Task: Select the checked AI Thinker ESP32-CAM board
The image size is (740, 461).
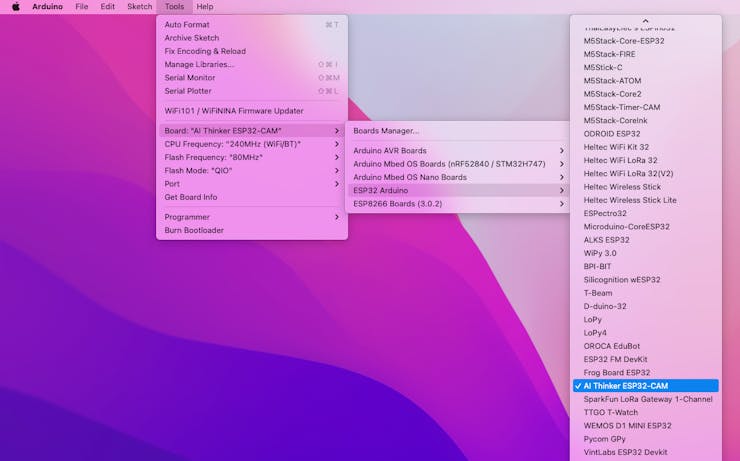Action: click(x=646, y=386)
